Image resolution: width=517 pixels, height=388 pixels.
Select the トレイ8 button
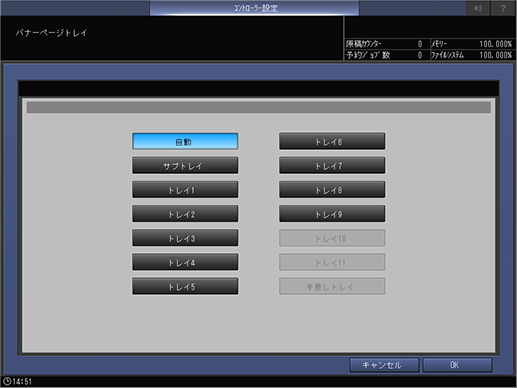(x=332, y=190)
